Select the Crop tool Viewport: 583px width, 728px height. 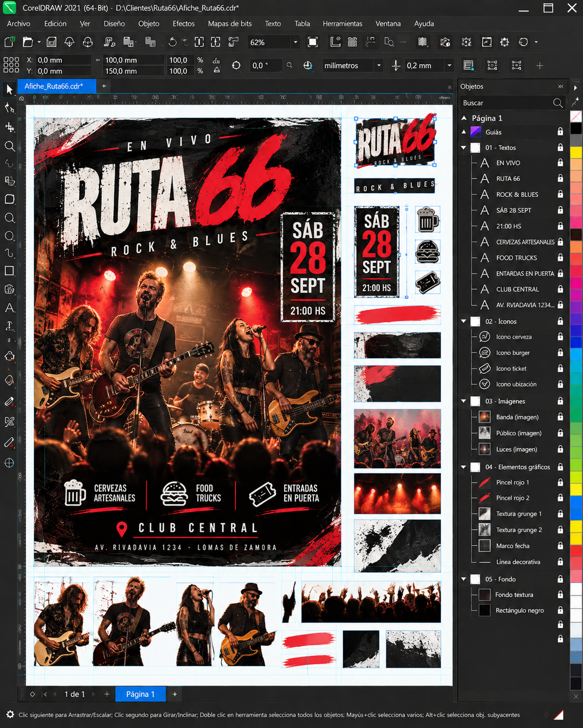[x=9, y=127]
